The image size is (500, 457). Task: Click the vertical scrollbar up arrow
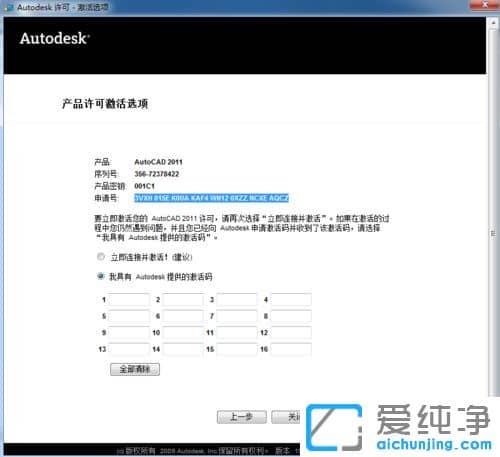point(493,23)
